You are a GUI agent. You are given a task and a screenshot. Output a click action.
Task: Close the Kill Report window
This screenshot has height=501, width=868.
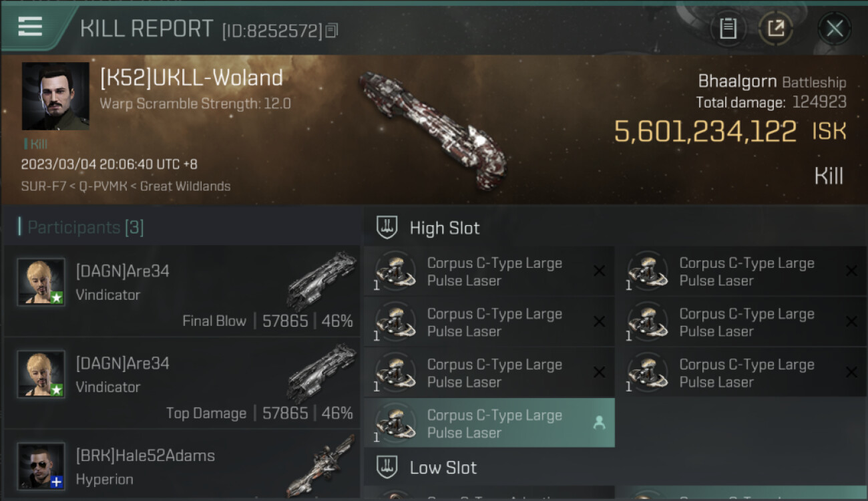point(835,29)
